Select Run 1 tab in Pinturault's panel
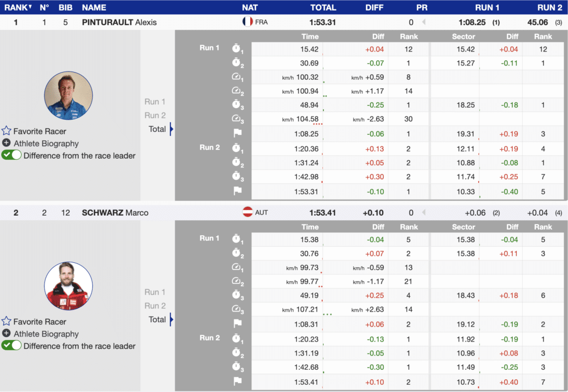 pyautogui.click(x=155, y=102)
